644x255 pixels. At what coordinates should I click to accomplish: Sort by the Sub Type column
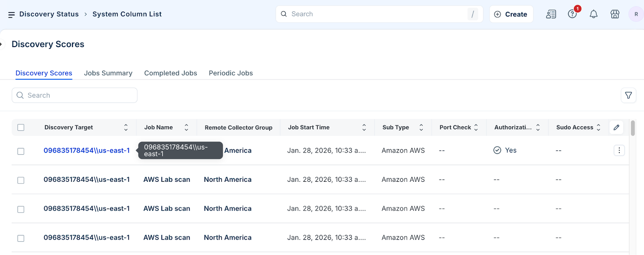pos(421,127)
